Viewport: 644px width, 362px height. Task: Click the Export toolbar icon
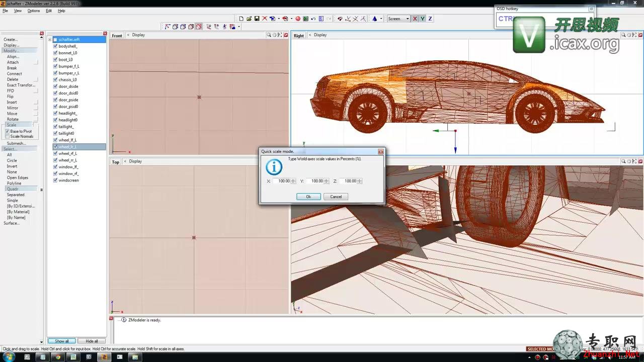click(x=285, y=19)
